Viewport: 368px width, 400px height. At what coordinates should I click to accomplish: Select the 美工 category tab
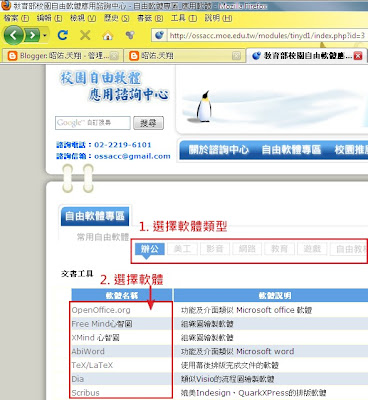point(182,249)
